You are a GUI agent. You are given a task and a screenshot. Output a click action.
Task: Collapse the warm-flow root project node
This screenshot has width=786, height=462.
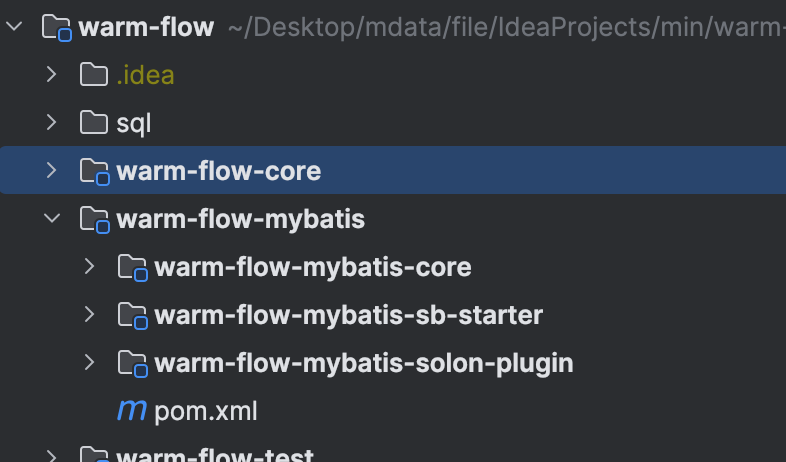[x=14, y=26]
